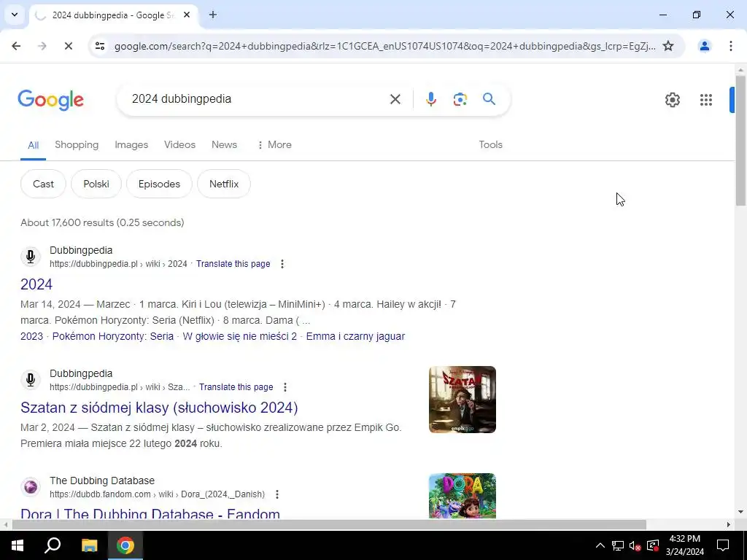
Task: Filter results with Episodes chip
Action: (159, 184)
